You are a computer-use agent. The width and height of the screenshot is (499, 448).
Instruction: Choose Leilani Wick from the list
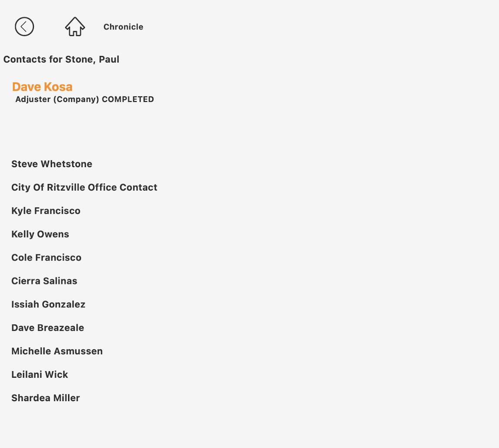(x=39, y=375)
